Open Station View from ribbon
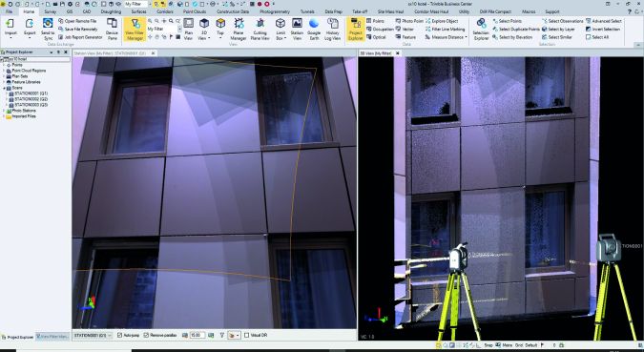The height and width of the screenshot is (352, 644). pyautogui.click(x=297, y=29)
